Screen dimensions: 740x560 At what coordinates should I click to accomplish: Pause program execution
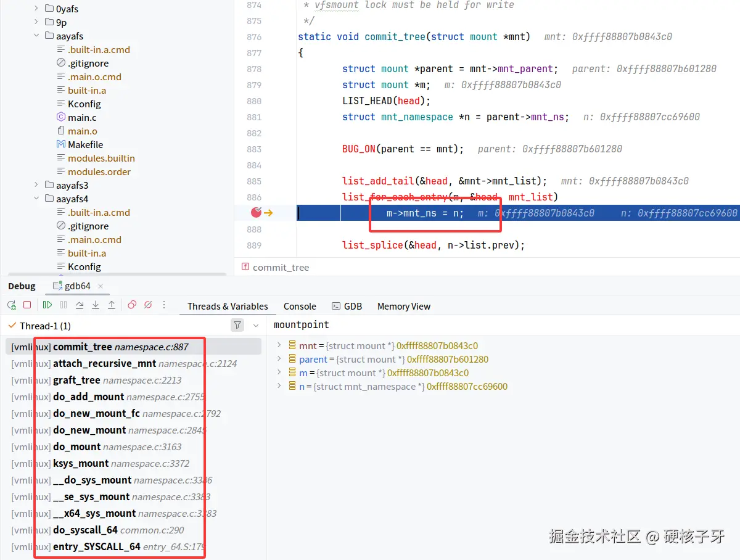[x=64, y=305]
